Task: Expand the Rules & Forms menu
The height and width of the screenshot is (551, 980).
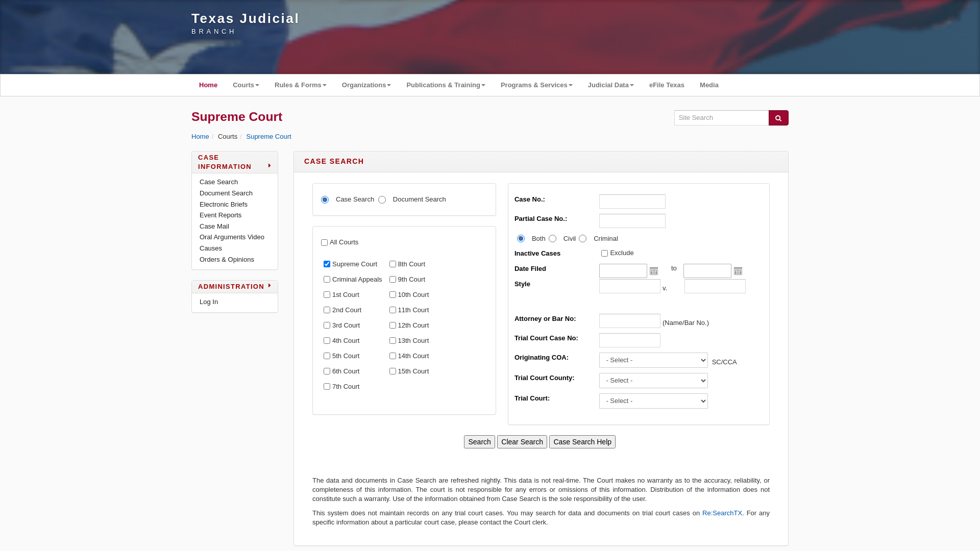Action: click(x=301, y=85)
